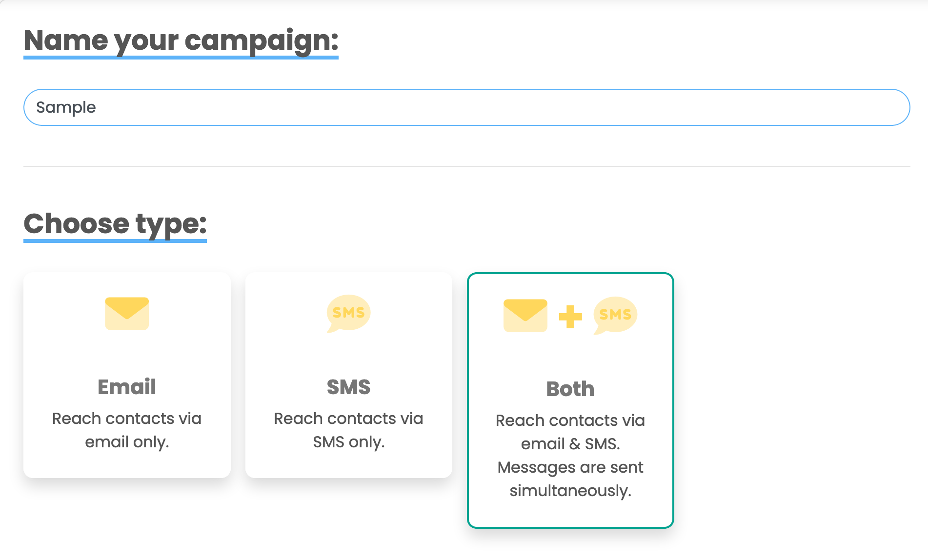Select the Email campaign type card
This screenshot has height=560, width=928.
[x=127, y=361]
